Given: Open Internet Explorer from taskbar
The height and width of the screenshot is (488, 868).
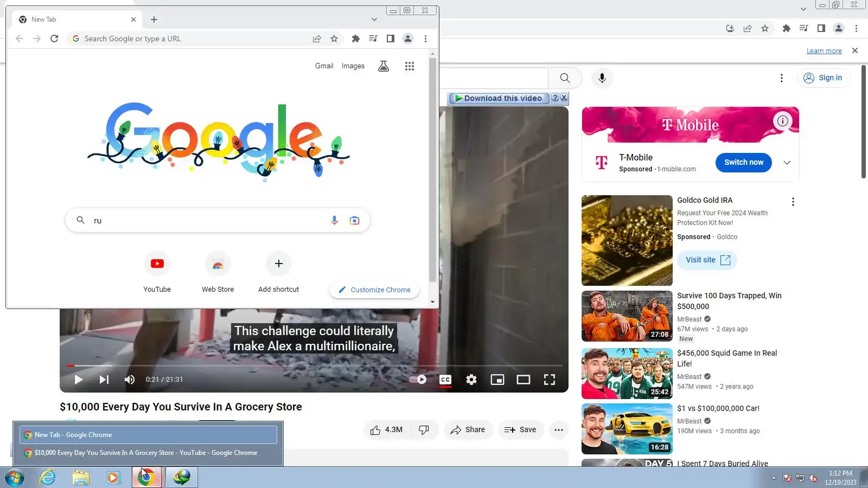Looking at the screenshot, I should pyautogui.click(x=48, y=478).
